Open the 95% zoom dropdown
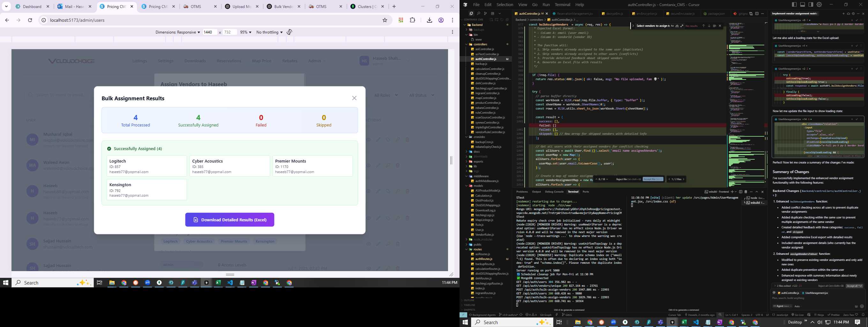The image size is (868, 327). (246, 32)
